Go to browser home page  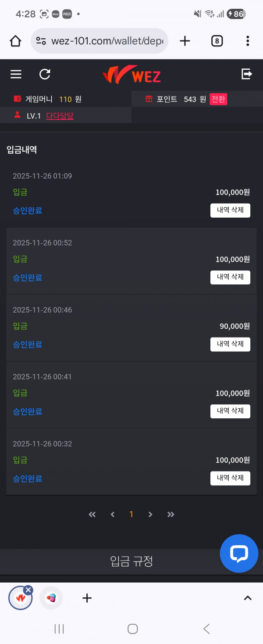point(15,41)
